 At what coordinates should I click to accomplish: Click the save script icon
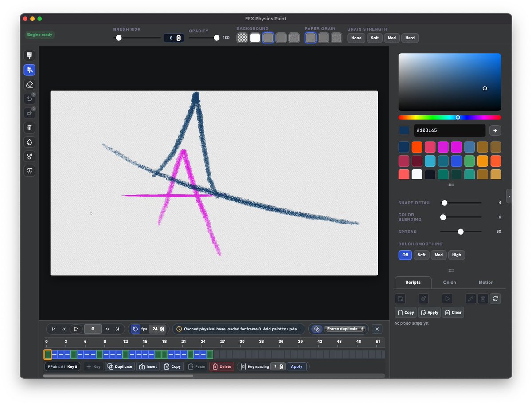[x=400, y=299]
